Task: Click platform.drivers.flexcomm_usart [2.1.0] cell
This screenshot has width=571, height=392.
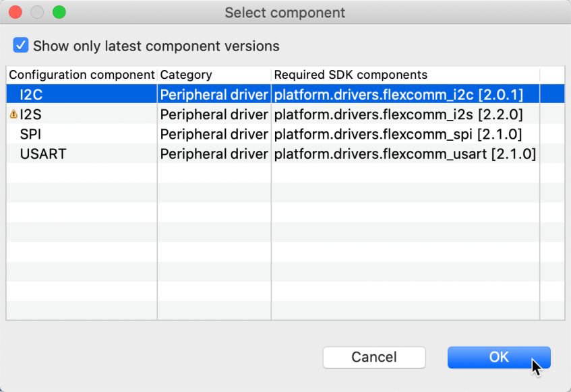Action: coord(404,154)
